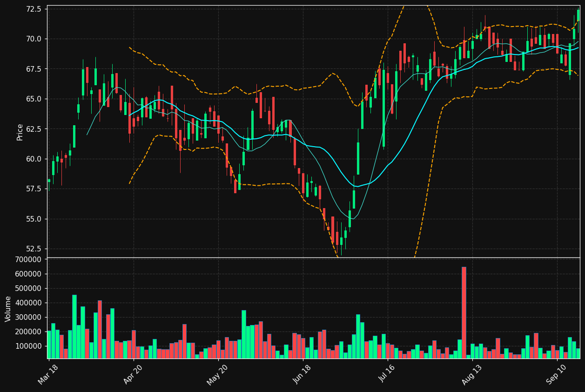Screen dimensions: 585x392
Task: Click the 52.5 price tick label
Action: [34, 249]
